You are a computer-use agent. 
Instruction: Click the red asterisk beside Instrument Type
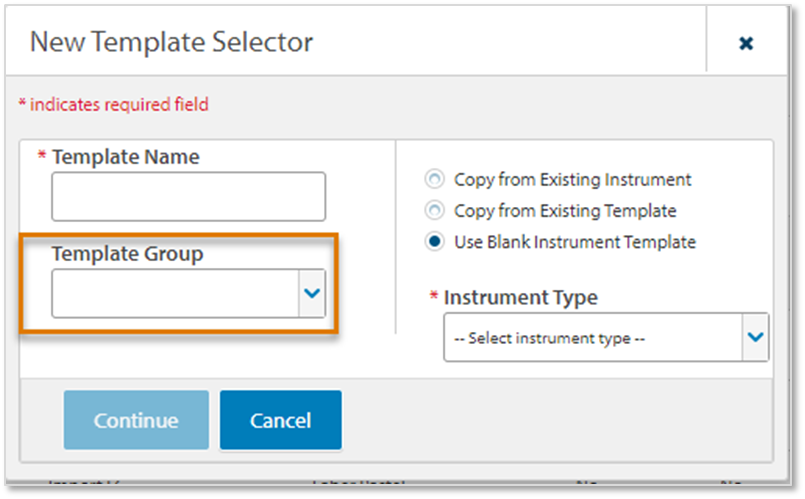(433, 296)
